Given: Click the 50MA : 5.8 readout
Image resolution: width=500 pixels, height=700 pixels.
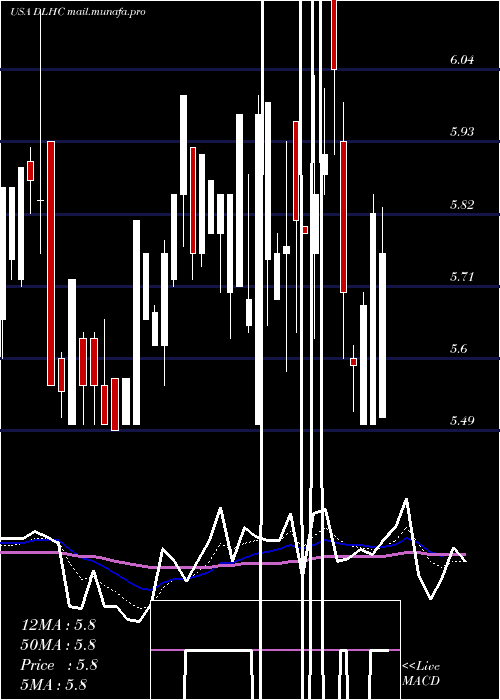Looking at the screenshot, I should pos(58,645).
